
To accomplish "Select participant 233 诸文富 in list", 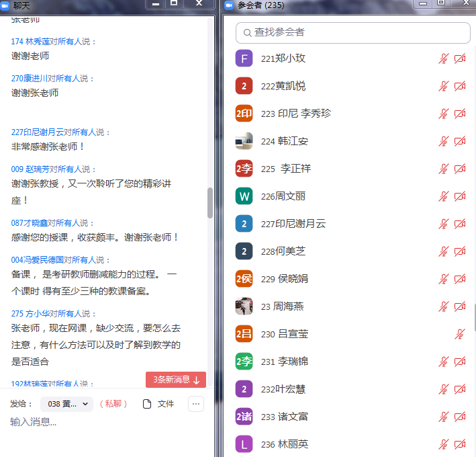I will coord(284,417).
